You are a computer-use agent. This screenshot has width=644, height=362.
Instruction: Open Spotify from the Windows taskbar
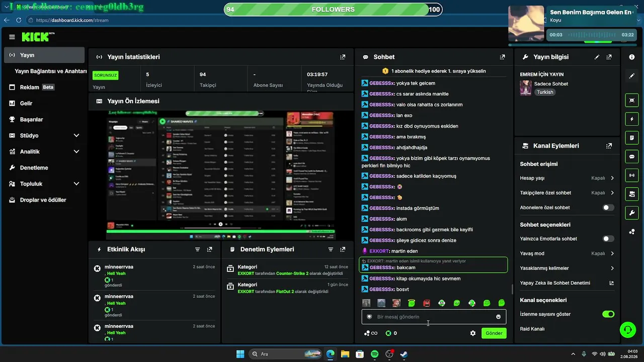tap(375, 354)
